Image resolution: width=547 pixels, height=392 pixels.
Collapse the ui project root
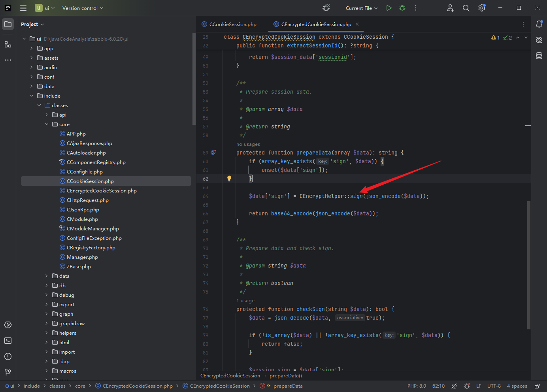(x=24, y=39)
